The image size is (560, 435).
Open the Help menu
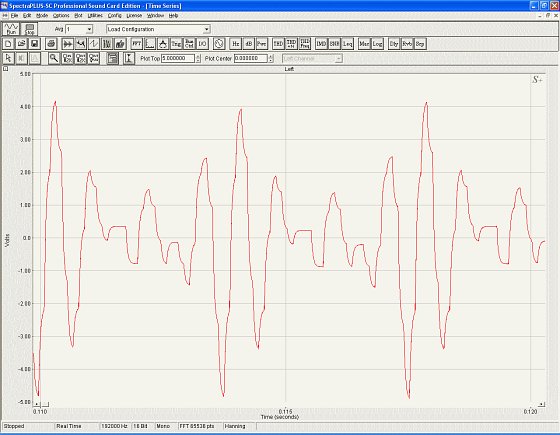[173, 16]
